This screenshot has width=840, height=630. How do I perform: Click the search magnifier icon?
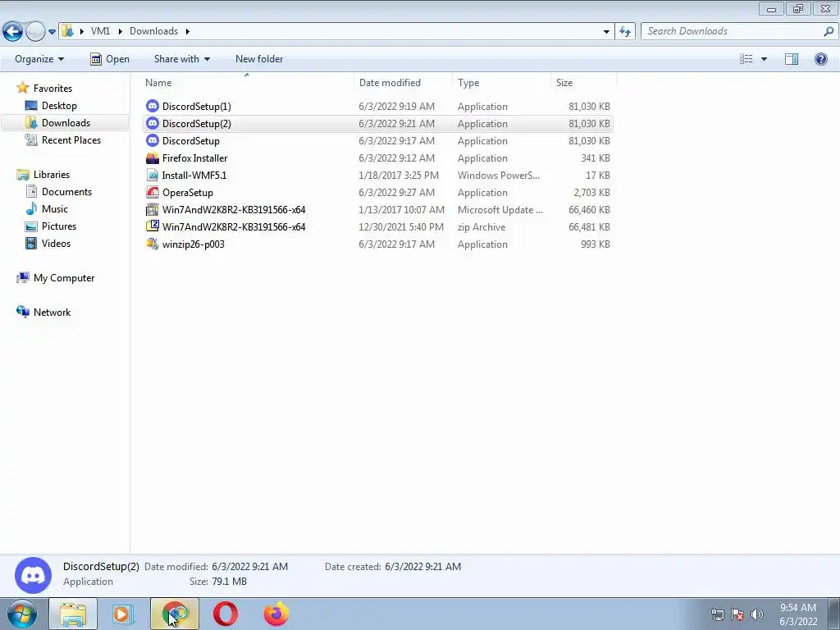point(829,32)
